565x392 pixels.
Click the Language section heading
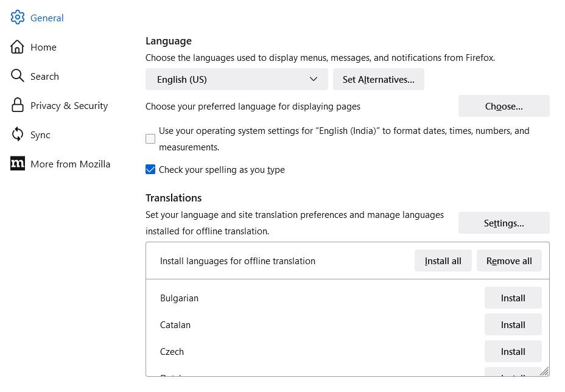pyautogui.click(x=168, y=41)
